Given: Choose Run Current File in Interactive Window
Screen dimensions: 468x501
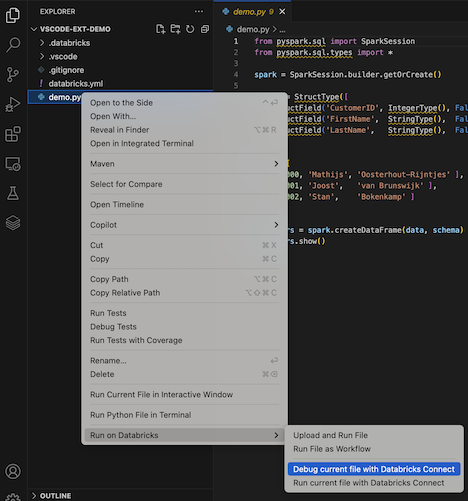Looking at the screenshot, I should point(184,395).
